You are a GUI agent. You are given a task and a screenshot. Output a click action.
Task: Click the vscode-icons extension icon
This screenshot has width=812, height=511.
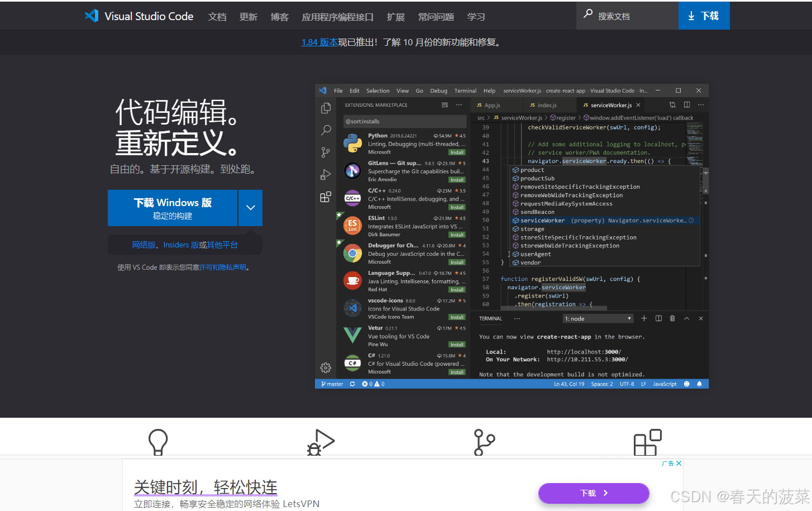(x=352, y=308)
